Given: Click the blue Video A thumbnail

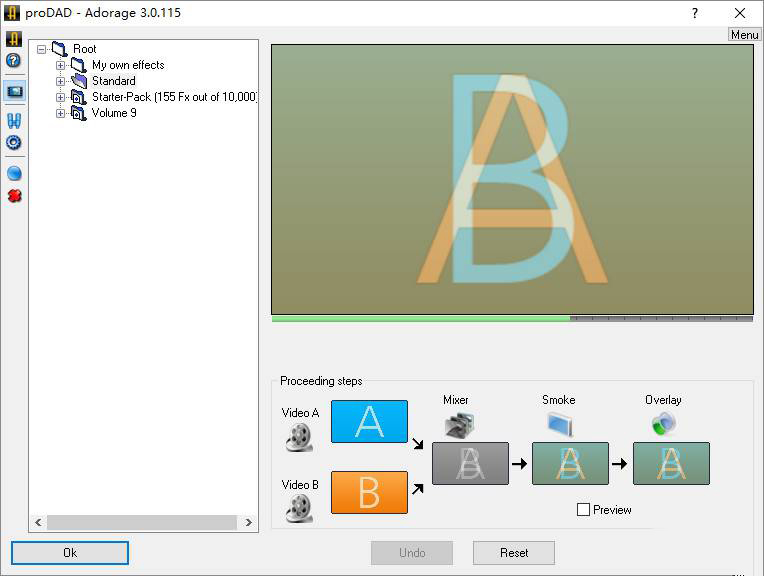Looking at the screenshot, I should pos(369,421).
